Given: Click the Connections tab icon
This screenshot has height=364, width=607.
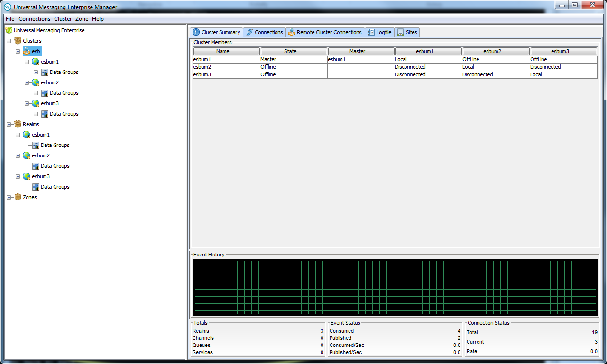Looking at the screenshot, I should 249,32.
